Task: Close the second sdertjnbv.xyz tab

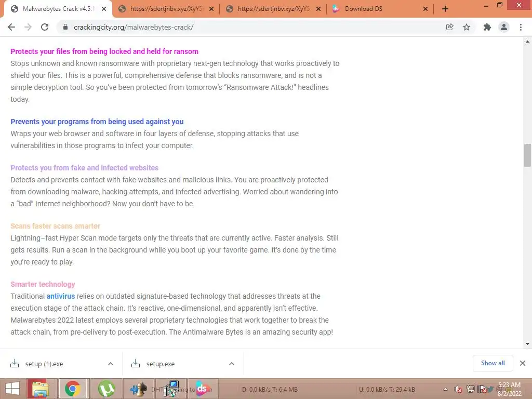Action: [318, 9]
